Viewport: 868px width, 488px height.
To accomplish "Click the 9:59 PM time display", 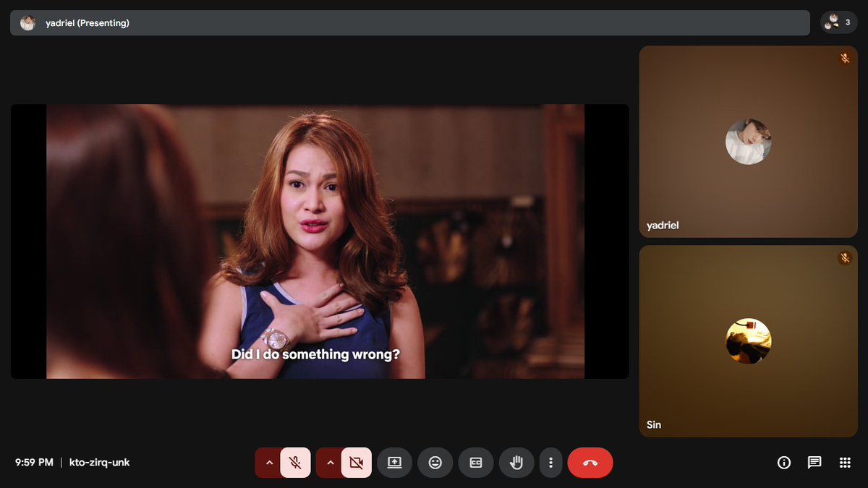I will (x=34, y=462).
